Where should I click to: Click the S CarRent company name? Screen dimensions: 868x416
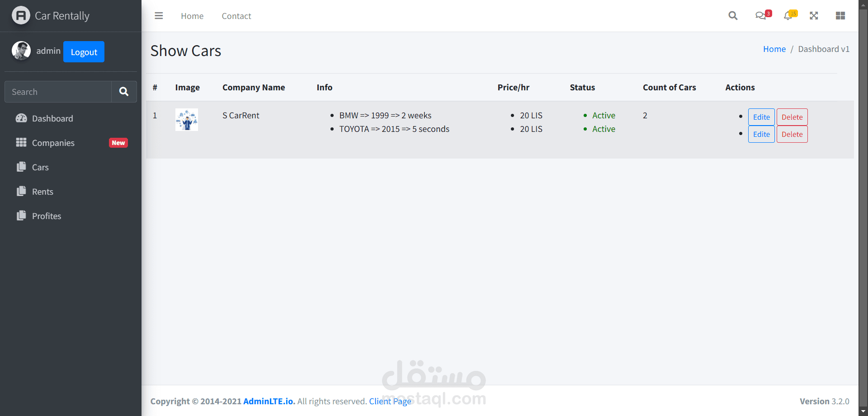pos(241,115)
